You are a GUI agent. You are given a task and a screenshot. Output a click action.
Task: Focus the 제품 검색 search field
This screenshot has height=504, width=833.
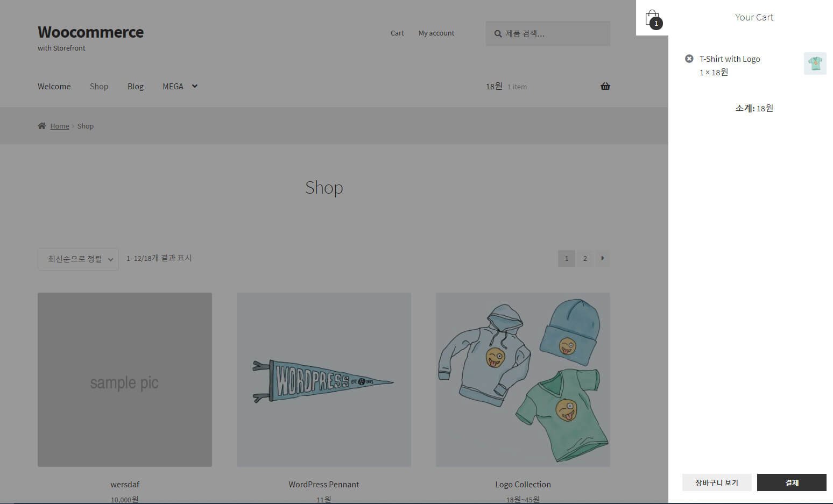coord(548,33)
